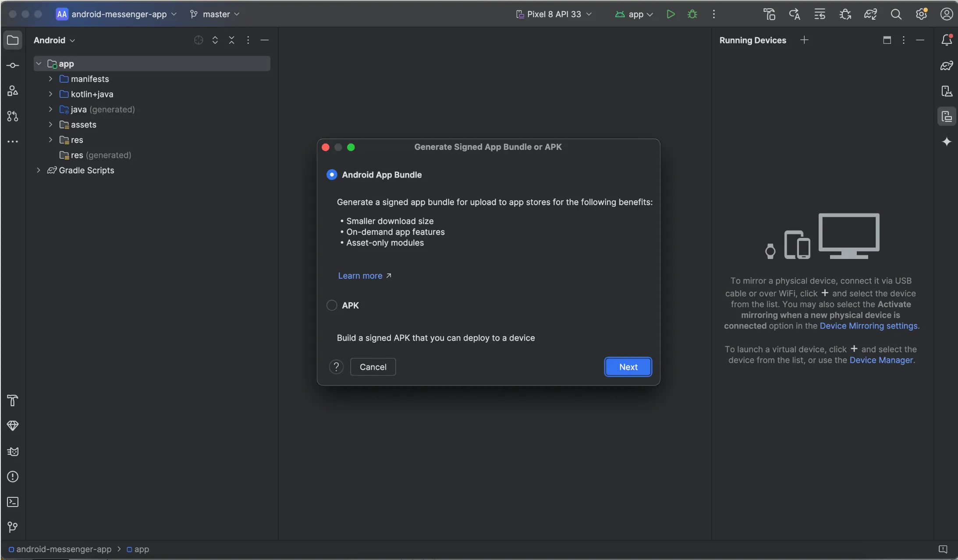Open the Device Mirroring settings link
The image size is (958, 560).
[868, 326]
